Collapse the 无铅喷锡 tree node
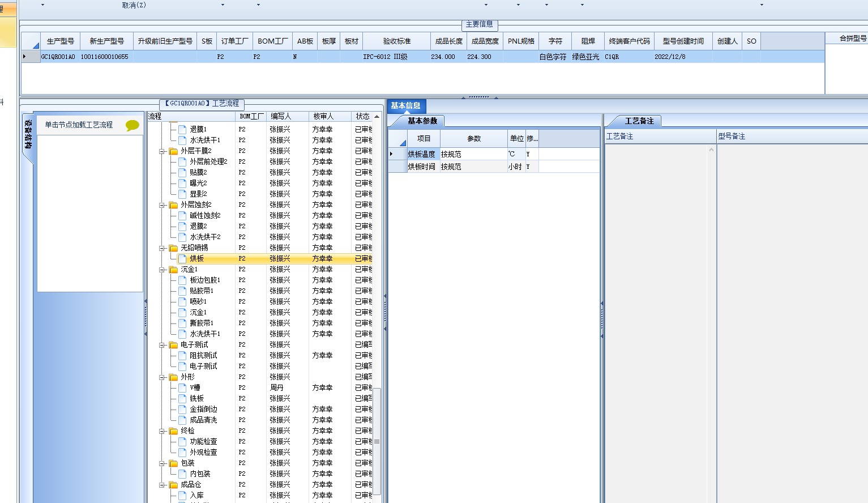The image size is (868, 503). point(162,248)
